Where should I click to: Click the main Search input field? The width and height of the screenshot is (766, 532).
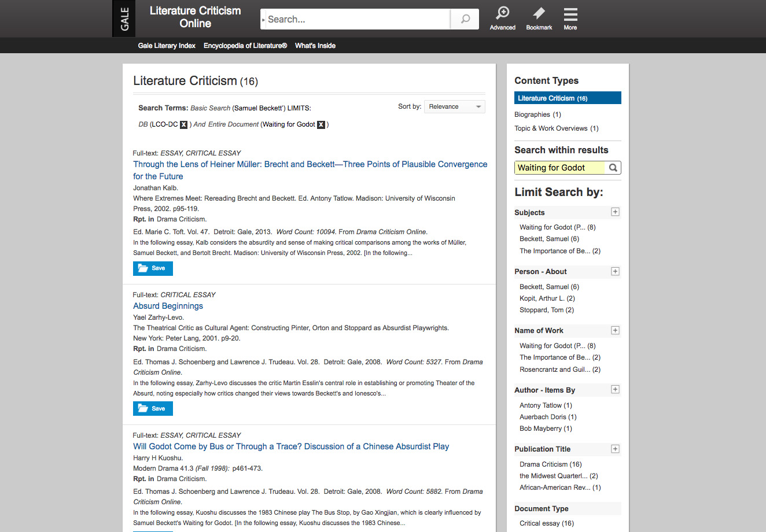(358, 19)
